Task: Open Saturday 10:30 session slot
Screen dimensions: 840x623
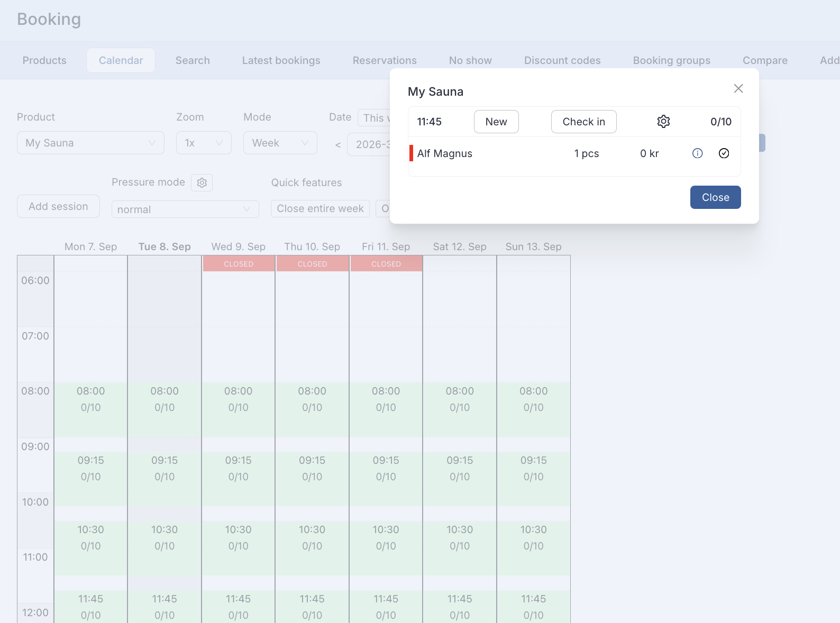Action: point(460,548)
